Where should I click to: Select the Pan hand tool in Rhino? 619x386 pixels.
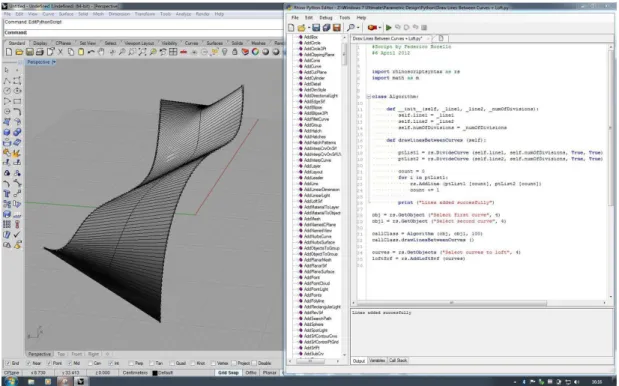pos(101,52)
